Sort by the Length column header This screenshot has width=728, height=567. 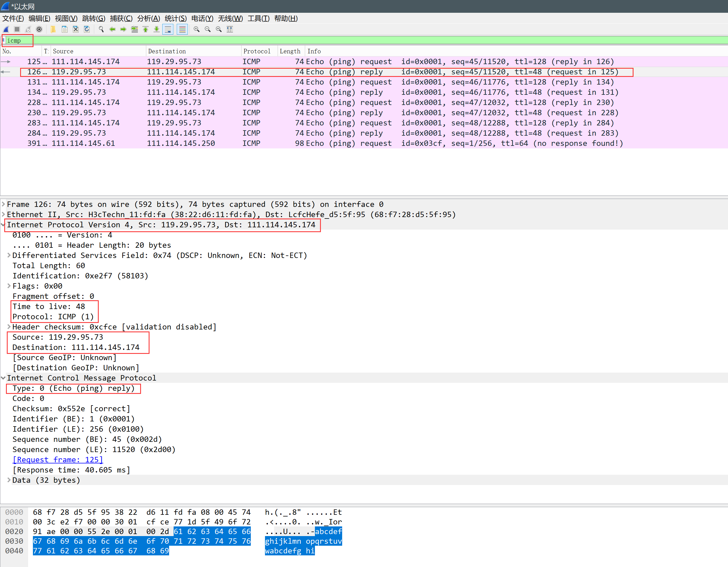pos(292,51)
